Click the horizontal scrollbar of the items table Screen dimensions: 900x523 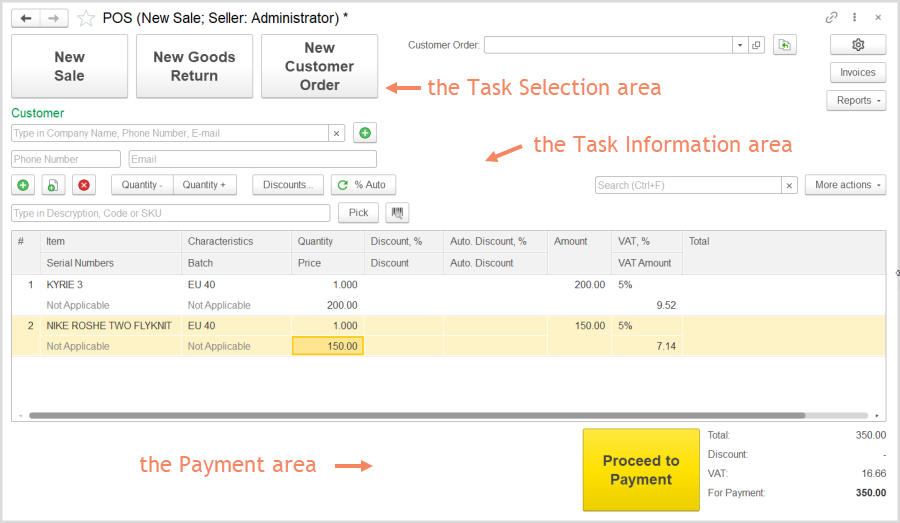point(417,415)
